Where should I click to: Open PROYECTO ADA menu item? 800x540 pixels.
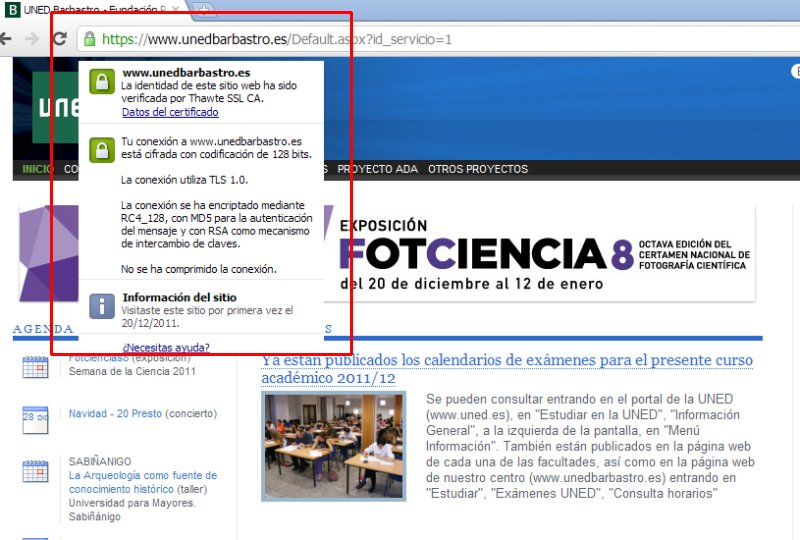click(377, 169)
